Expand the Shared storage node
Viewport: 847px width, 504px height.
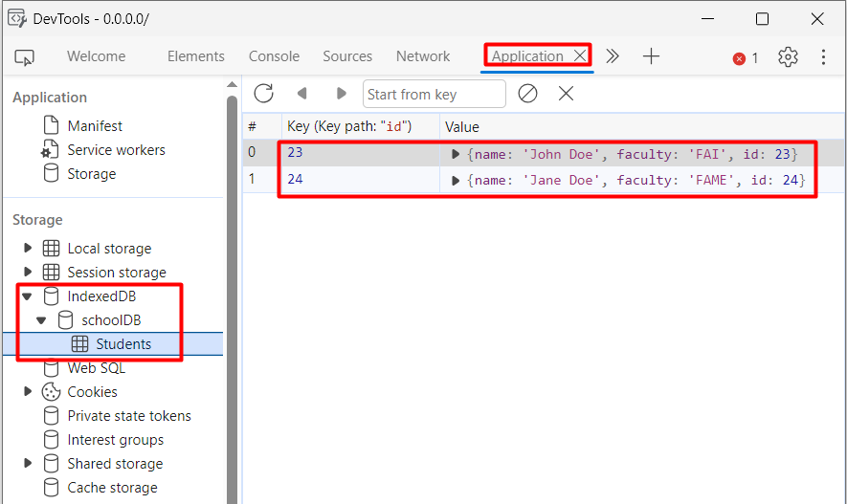[x=27, y=463]
